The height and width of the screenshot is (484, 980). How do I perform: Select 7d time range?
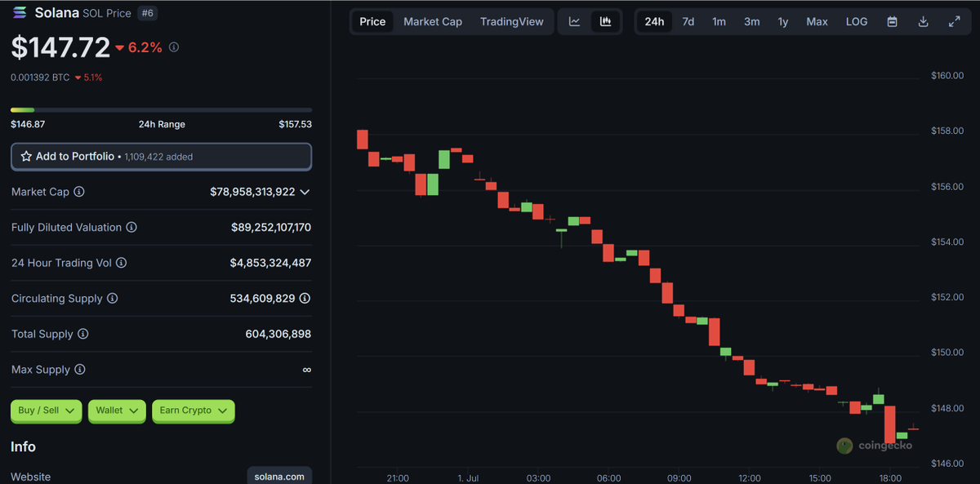click(x=688, y=22)
